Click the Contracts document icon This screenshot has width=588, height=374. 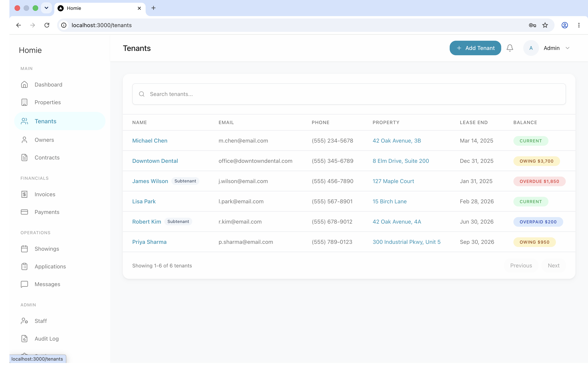coord(24,158)
